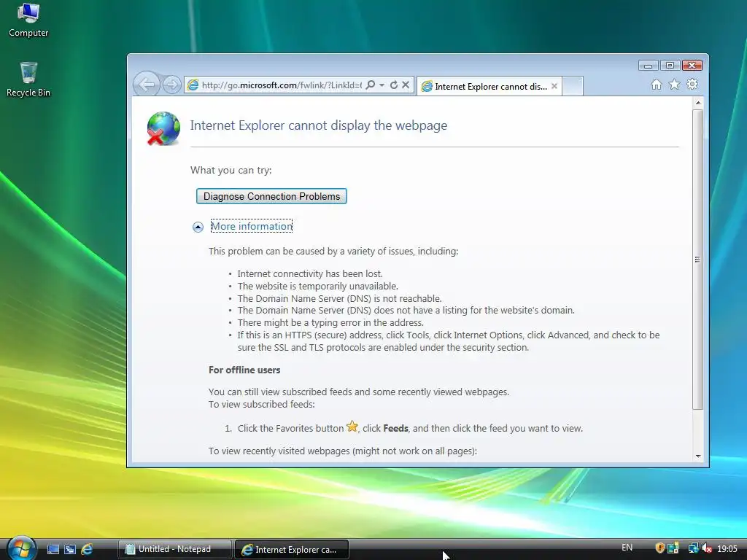Refresh the page with the reload icon
Image resolution: width=747 pixels, height=560 pixels.
pyautogui.click(x=393, y=85)
